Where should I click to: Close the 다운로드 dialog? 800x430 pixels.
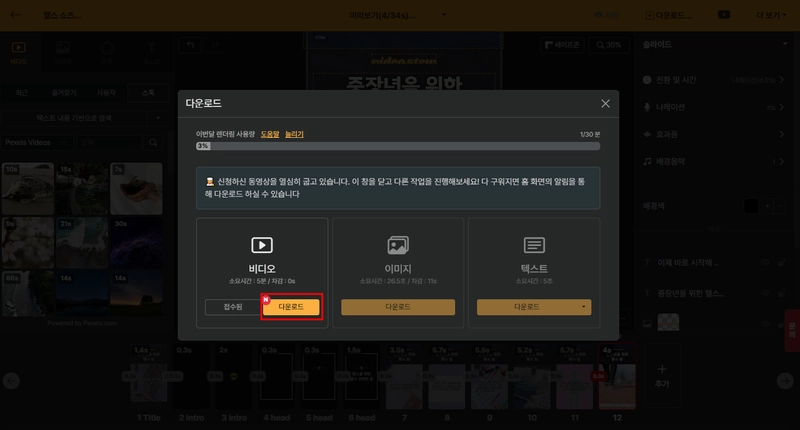[605, 104]
